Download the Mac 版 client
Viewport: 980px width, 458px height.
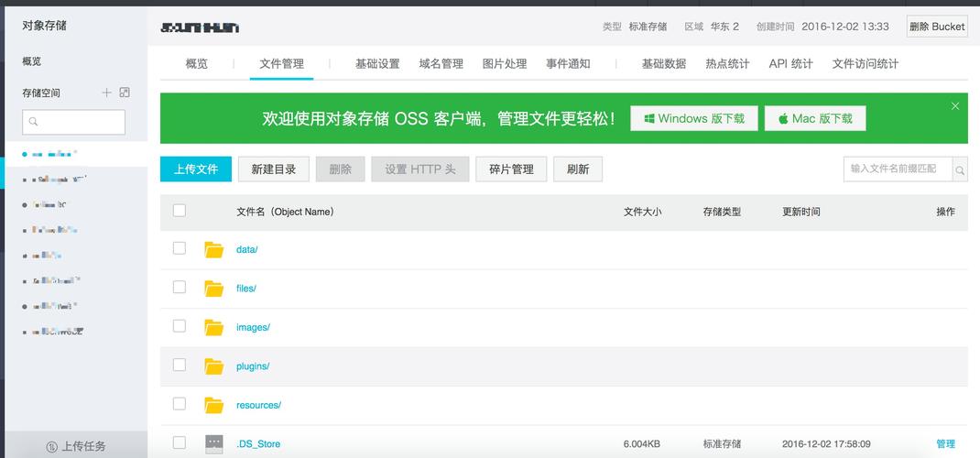pyautogui.click(x=815, y=118)
